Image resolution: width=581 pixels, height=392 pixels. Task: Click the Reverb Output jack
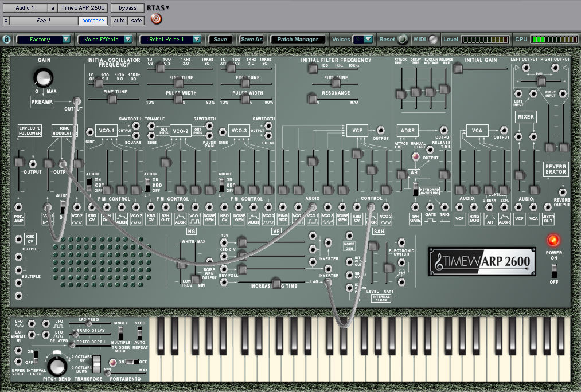coord(563,192)
